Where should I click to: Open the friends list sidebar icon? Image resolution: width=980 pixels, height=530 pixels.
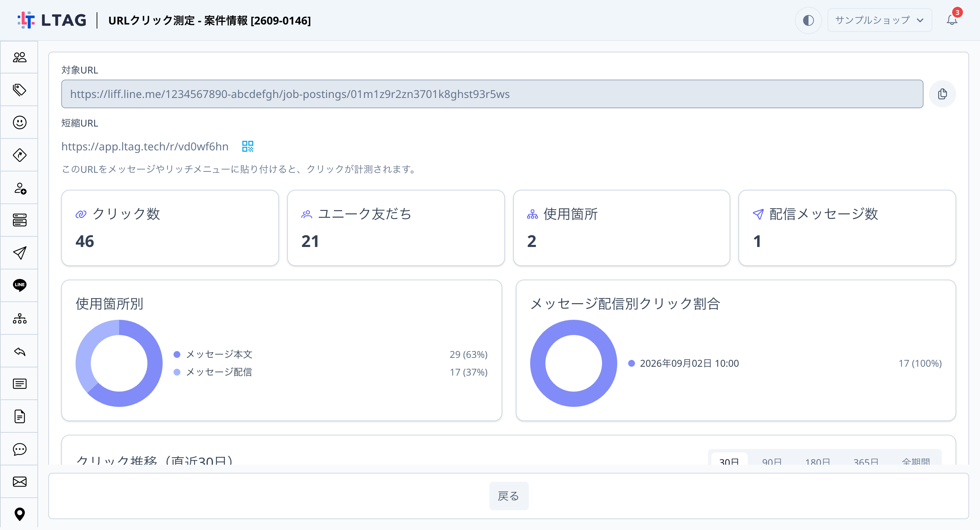(x=19, y=57)
